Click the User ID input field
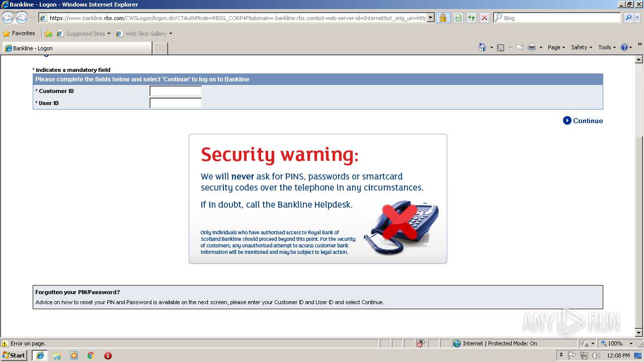This screenshot has width=644, height=362. [176, 103]
